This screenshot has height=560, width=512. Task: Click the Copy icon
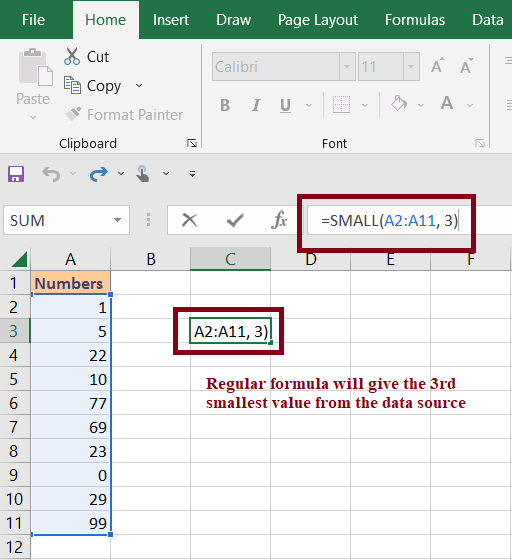(72, 85)
